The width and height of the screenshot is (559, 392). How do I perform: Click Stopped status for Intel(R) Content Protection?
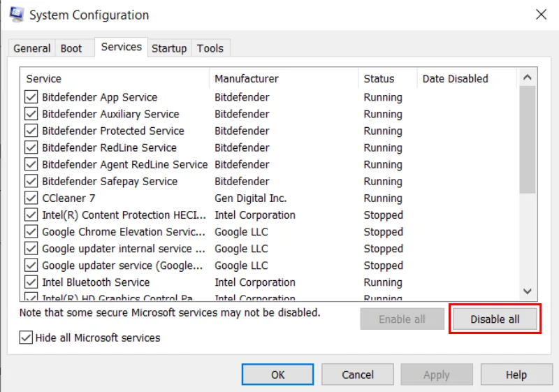(383, 215)
